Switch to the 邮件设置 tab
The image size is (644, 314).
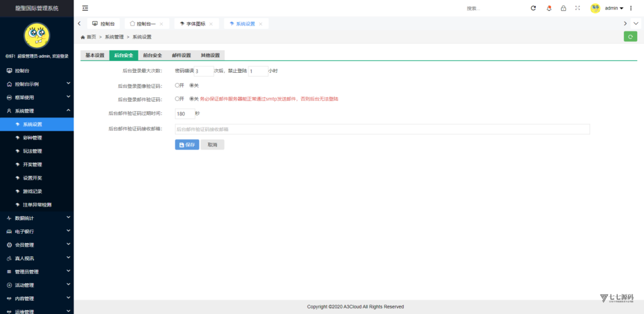point(181,55)
